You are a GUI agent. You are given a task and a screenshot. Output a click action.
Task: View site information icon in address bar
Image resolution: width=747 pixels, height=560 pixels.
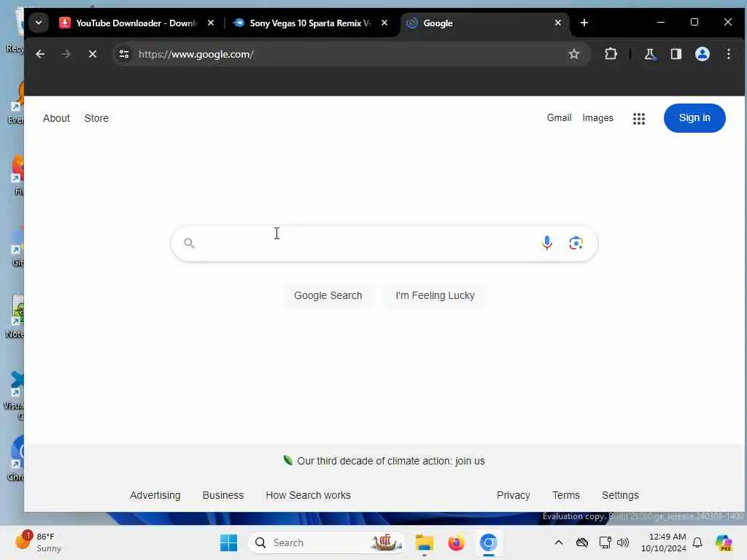(124, 54)
